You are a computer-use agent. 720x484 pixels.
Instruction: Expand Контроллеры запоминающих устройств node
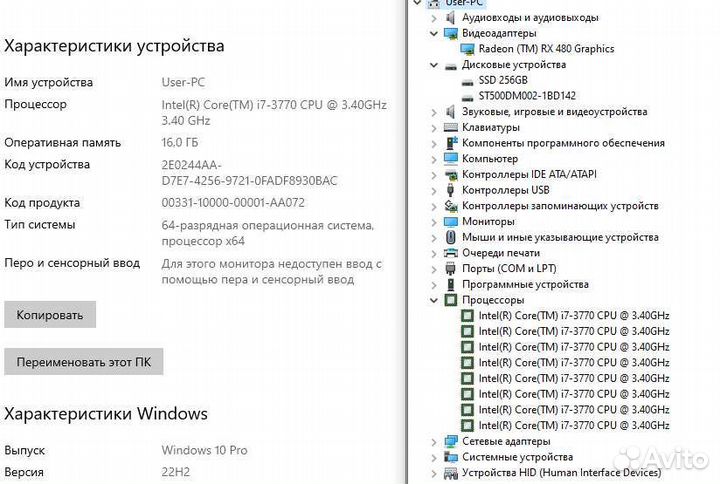pos(434,206)
